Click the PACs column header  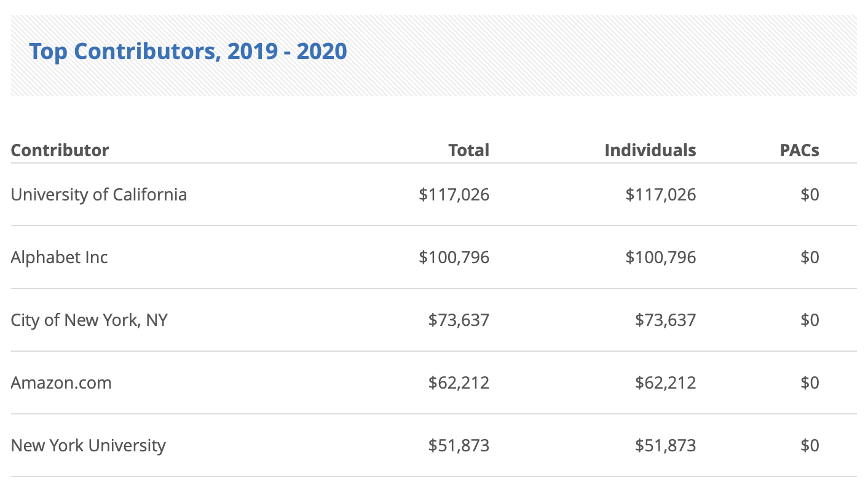[x=799, y=150]
